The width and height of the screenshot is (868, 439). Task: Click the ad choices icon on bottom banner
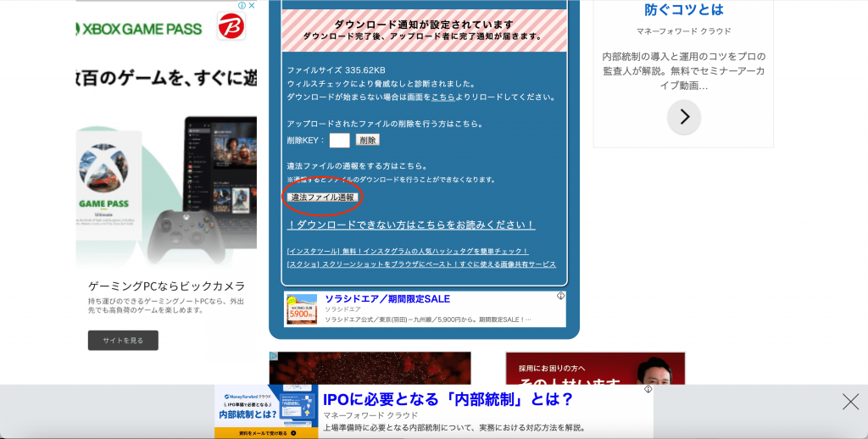pyautogui.click(x=648, y=389)
